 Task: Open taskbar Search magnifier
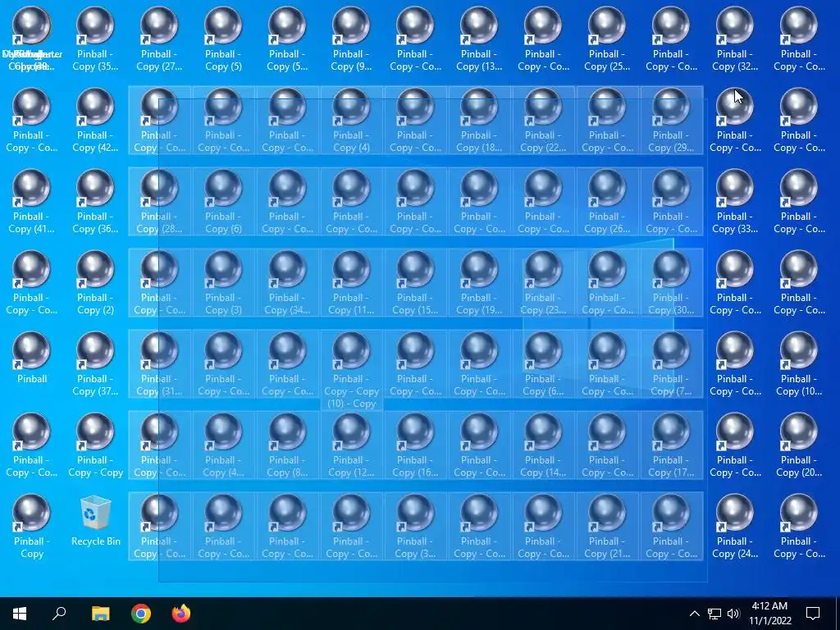(x=59, y=614)
